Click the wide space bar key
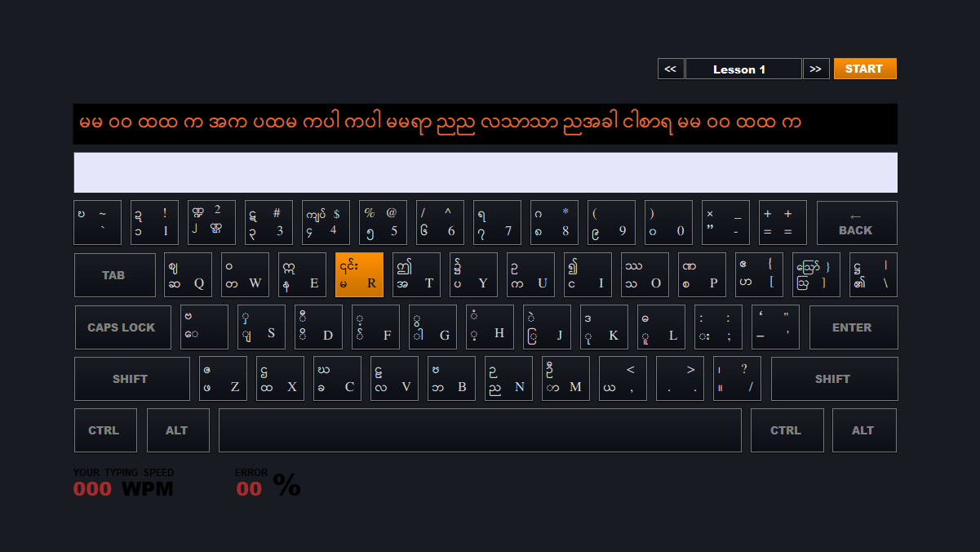This screenshot has height=552, width=980. 480,430
